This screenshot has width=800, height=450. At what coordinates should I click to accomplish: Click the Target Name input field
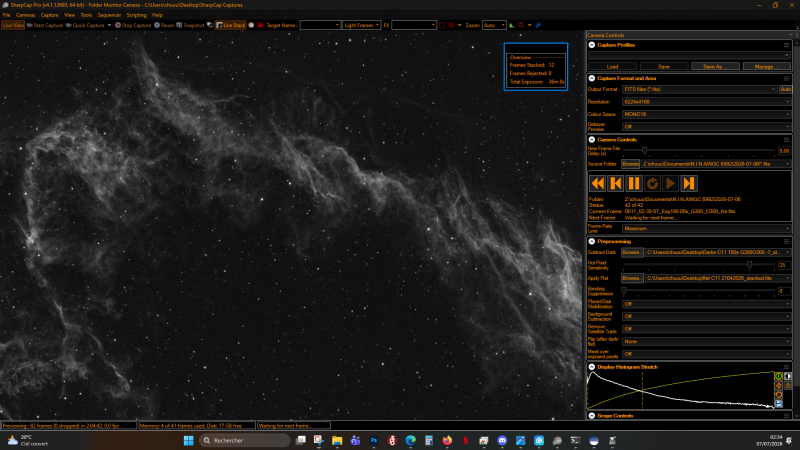(320, 25)
